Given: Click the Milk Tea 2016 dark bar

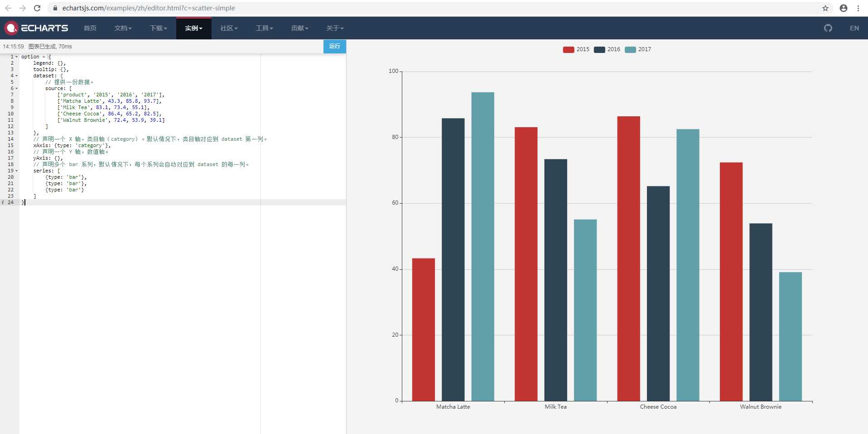Looking at the screenshot, I should (x=556, y=280).
